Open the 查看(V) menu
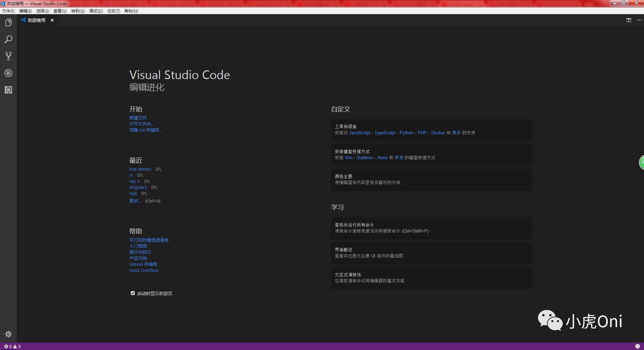This screenshot has width=644, height=350. (60, 11)
